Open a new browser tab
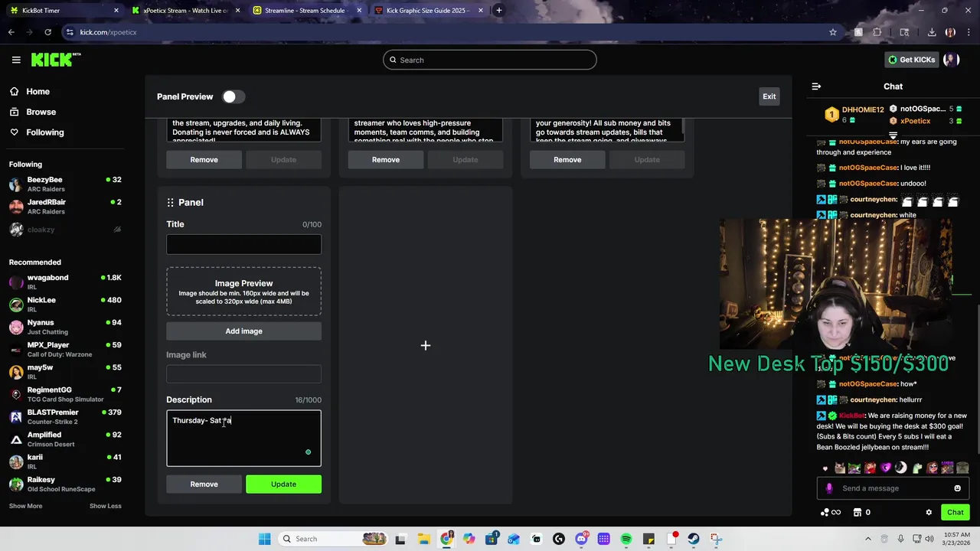Image resolution: width=980 pixels, height=551 pixels. [499, 11]
